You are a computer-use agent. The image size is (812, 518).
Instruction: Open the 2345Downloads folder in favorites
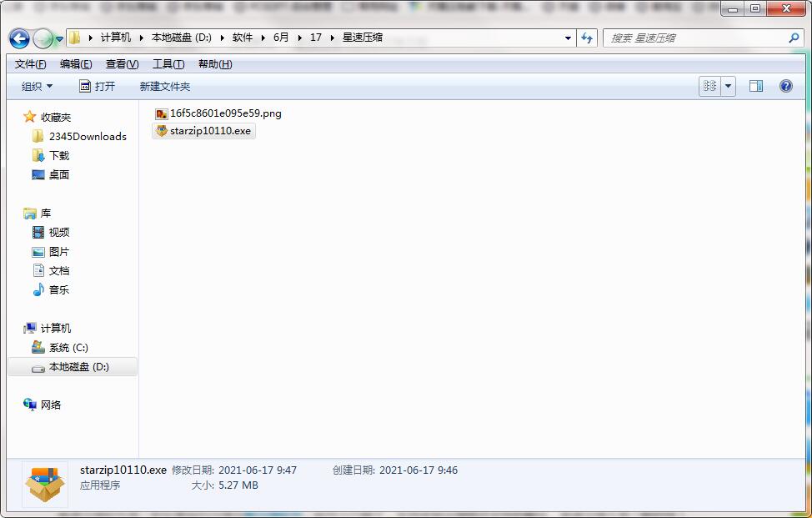pyautogui.click(x=81, y=136)
